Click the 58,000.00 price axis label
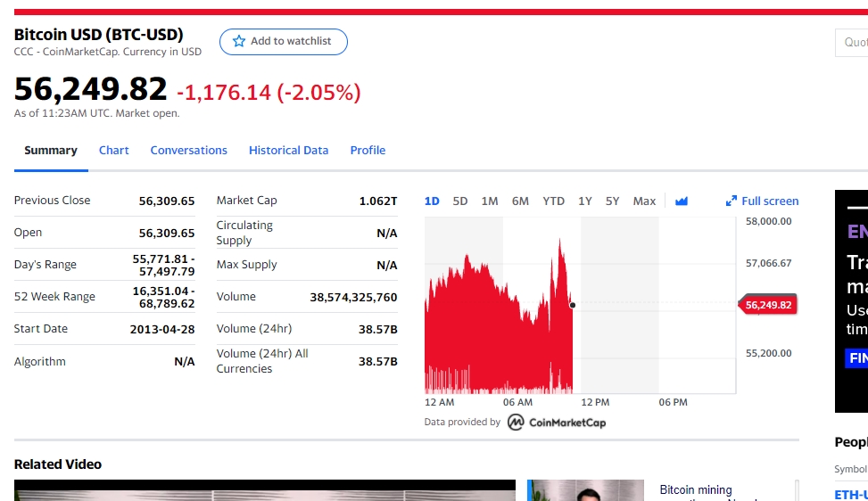Screen dimensions: 868x501 tap(768, 221)
